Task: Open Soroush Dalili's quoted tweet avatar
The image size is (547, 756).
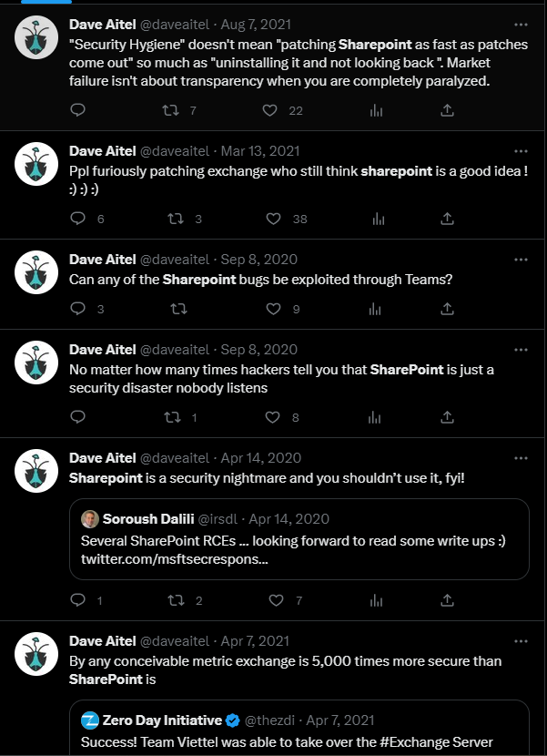Action: click(x=90, y=519)
